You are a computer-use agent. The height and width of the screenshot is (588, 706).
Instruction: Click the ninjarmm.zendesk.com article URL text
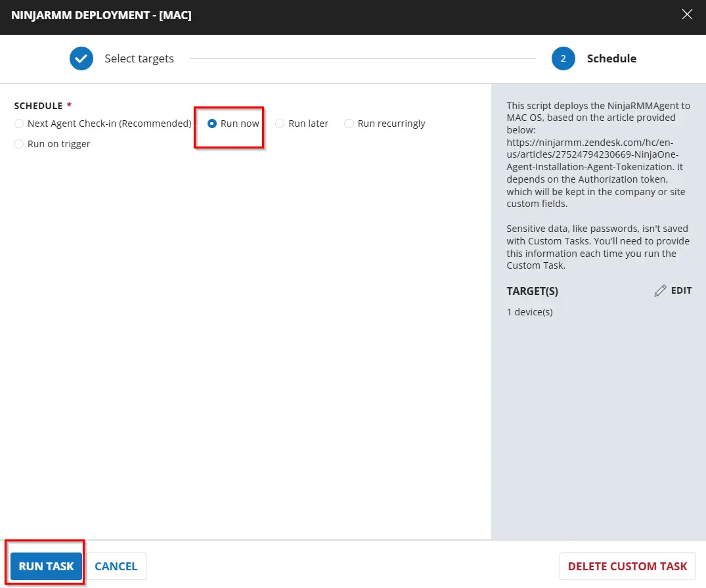point(594,154)
